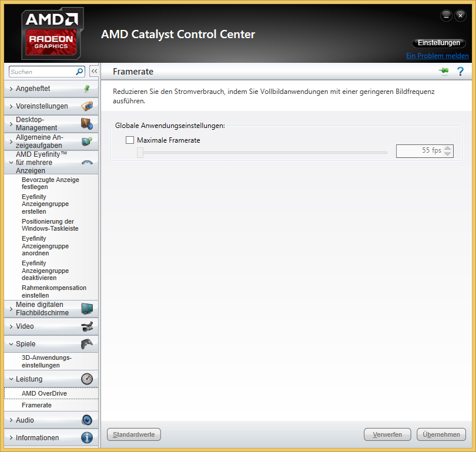Open Eyefinity Anzeigengruppe anordnen
The image size is (476, 452).
(x=45, y=245)
